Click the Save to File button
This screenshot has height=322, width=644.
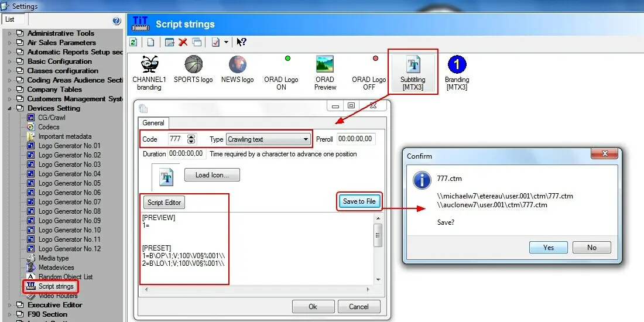pyautogui.click(x=359, y=201)
